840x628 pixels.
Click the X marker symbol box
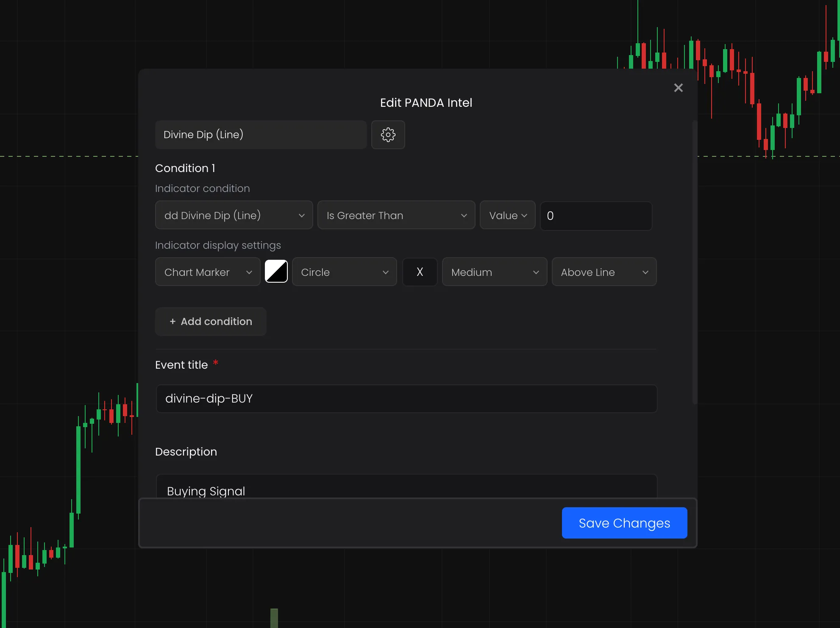(x=420, y=272)
